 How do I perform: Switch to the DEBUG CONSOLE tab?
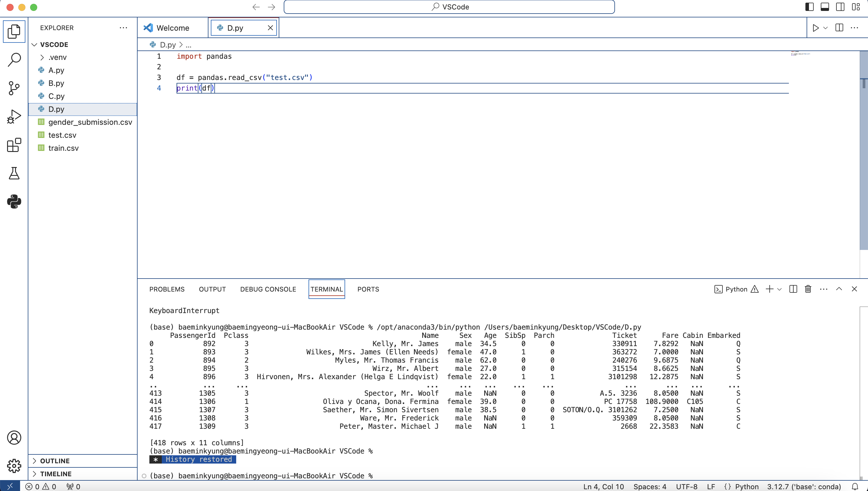coord(268,289)
